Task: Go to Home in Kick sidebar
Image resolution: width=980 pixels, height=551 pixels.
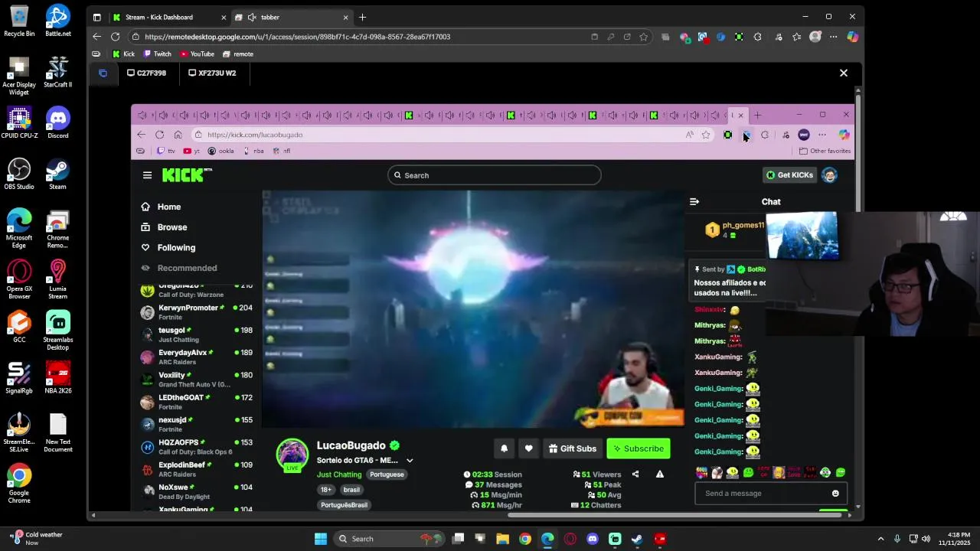Action: pos(169,207)
